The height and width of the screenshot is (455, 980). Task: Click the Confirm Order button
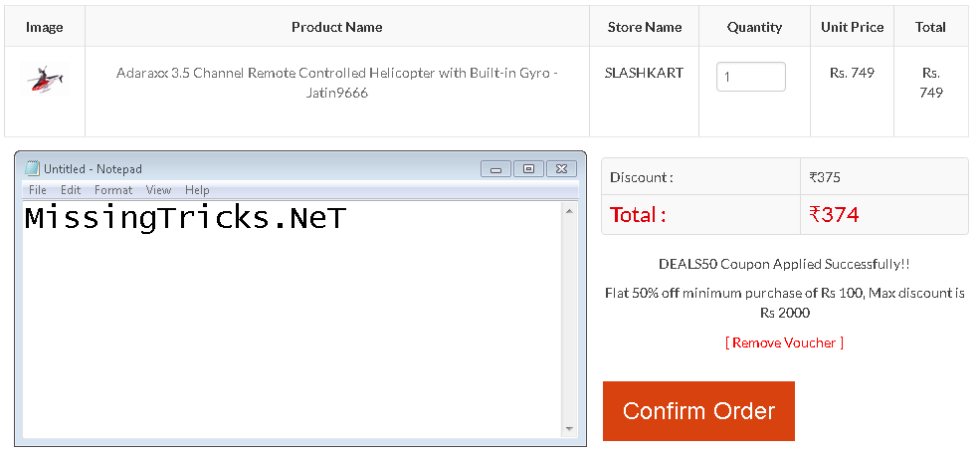coord(698,411)
